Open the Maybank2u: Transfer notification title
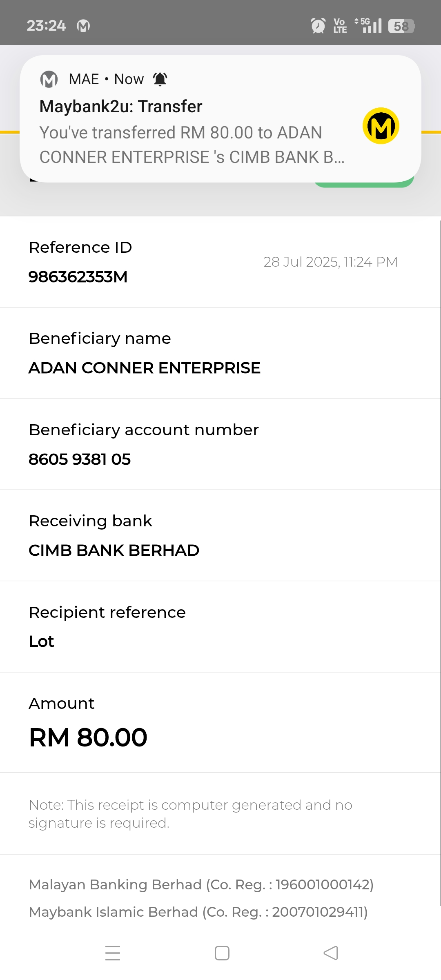 tap(121, 107)
